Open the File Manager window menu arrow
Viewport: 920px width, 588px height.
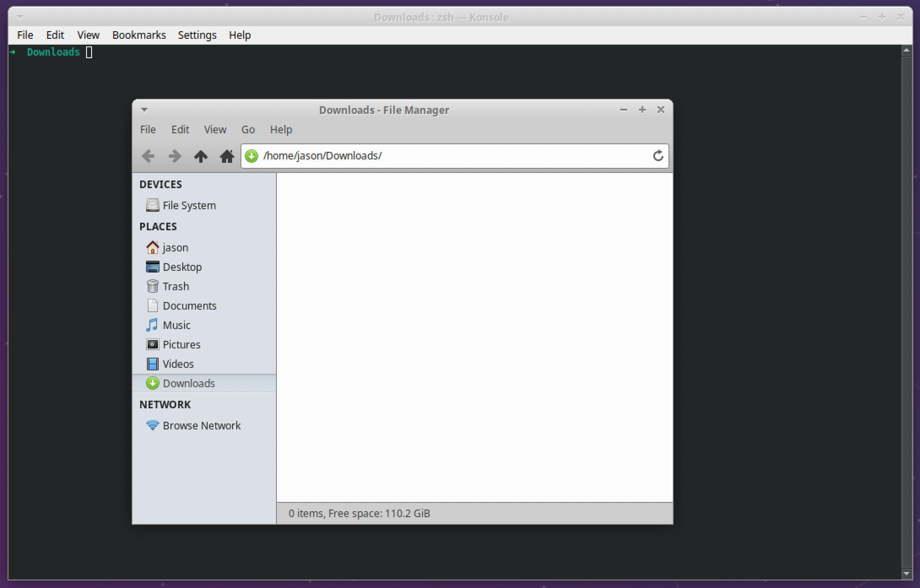tap(144, 109)
